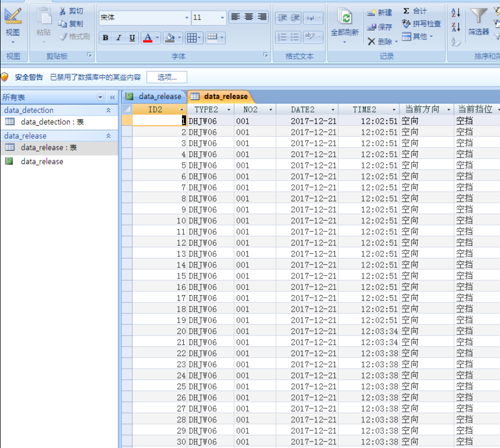Open the font size 11 dropdown
The height and width of the screenshot is (448, 500).
(x=222, y=18)
